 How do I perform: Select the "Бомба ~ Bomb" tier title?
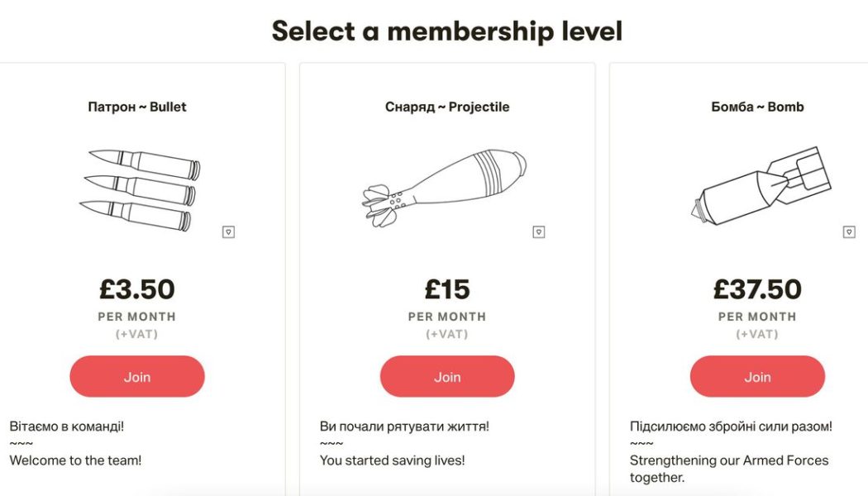coord(756,107)
